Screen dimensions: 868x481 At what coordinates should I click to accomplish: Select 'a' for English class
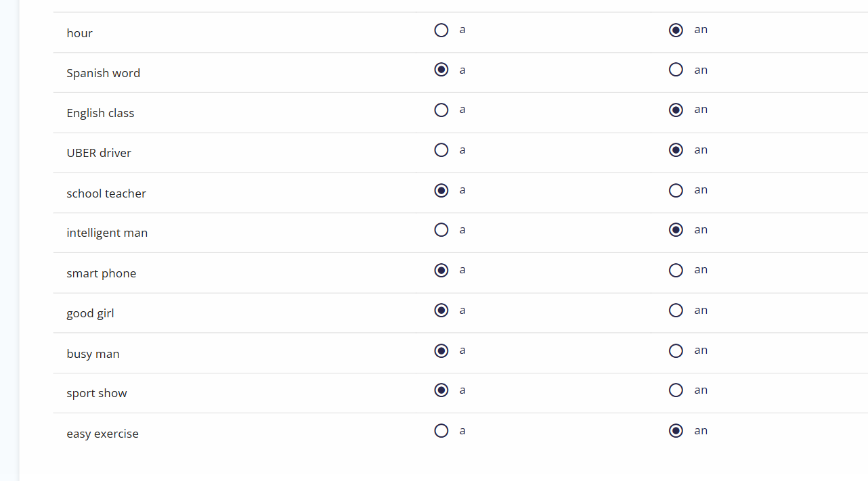pos(441,110)
